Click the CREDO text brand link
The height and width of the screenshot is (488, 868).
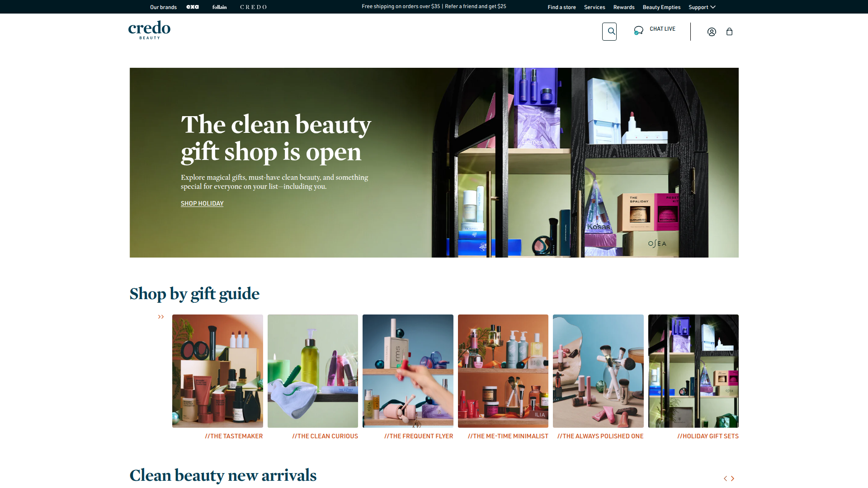point(254,7)
